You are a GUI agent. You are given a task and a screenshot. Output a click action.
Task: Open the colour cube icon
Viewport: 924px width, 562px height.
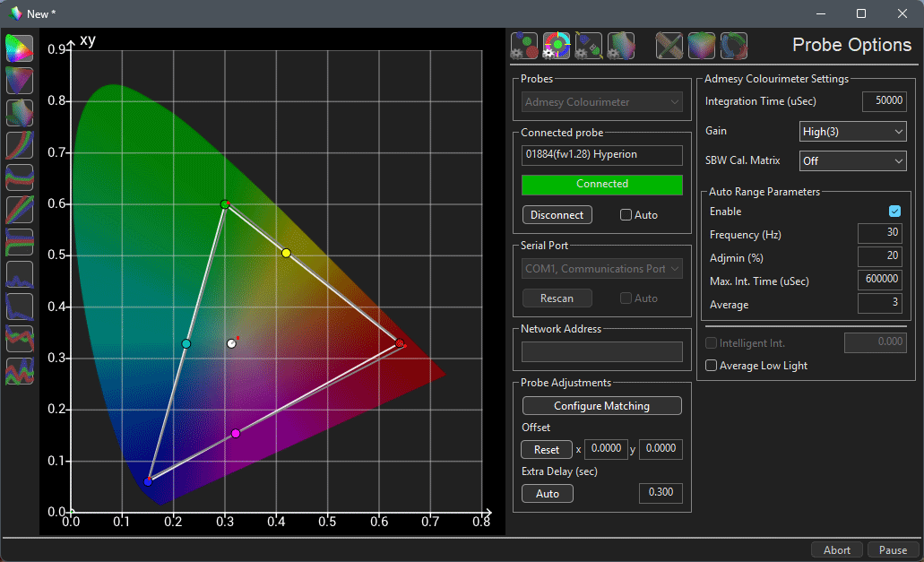click(702, 45)
